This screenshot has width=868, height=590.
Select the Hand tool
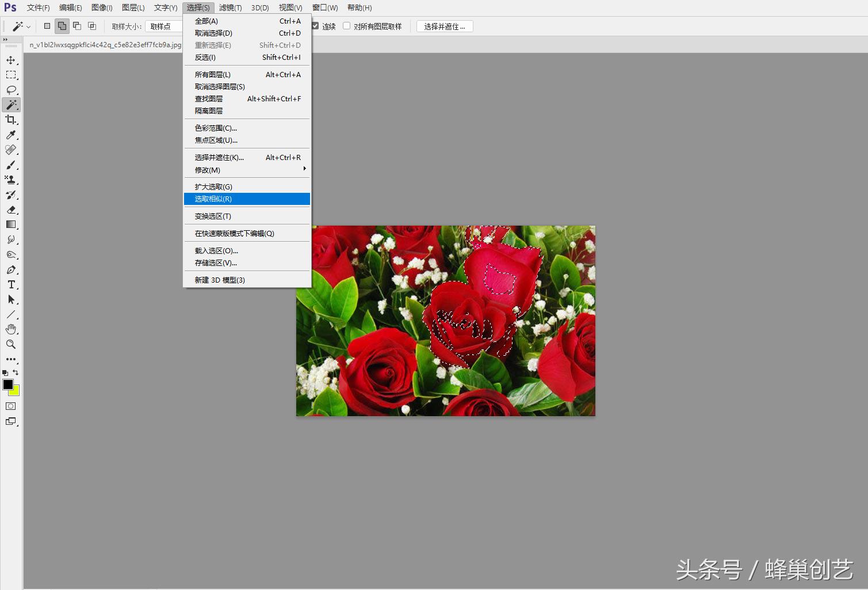(x=10, y=329)
